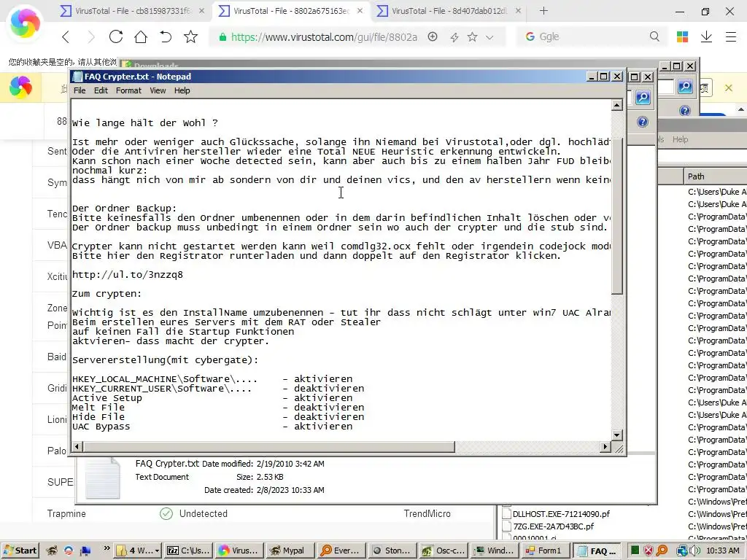This screenshot has width=747, height=560.
Task: Open the 4 W... grouped taskbar button
Action: [138, 551]
